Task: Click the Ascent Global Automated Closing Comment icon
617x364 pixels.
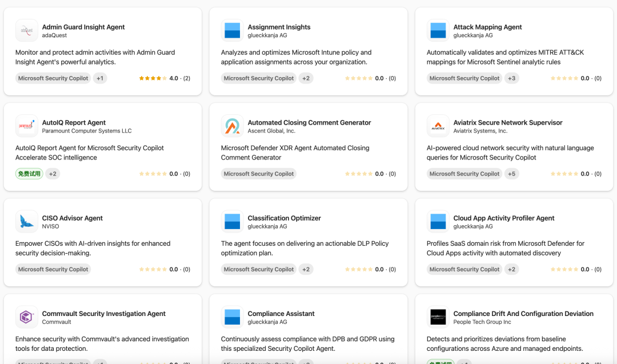Action: point(232,126)
